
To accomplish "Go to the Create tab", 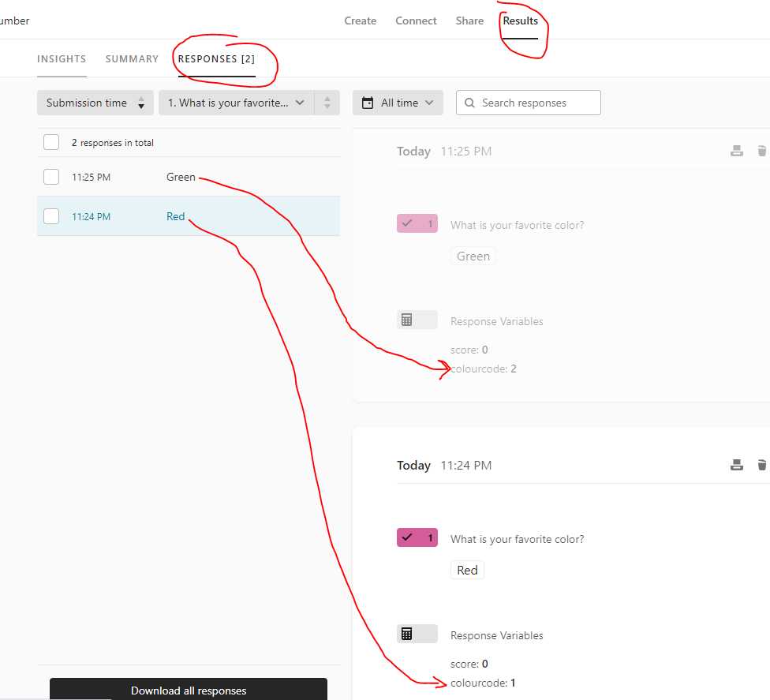I will click(360, 21).
